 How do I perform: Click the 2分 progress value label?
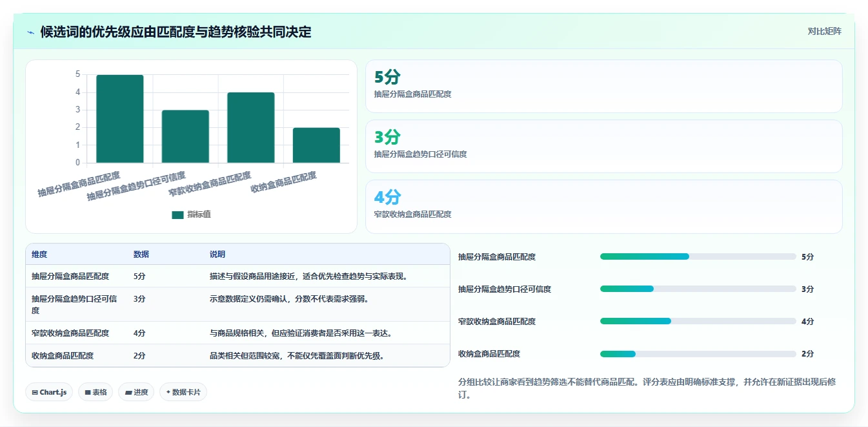tap(807, 354)
